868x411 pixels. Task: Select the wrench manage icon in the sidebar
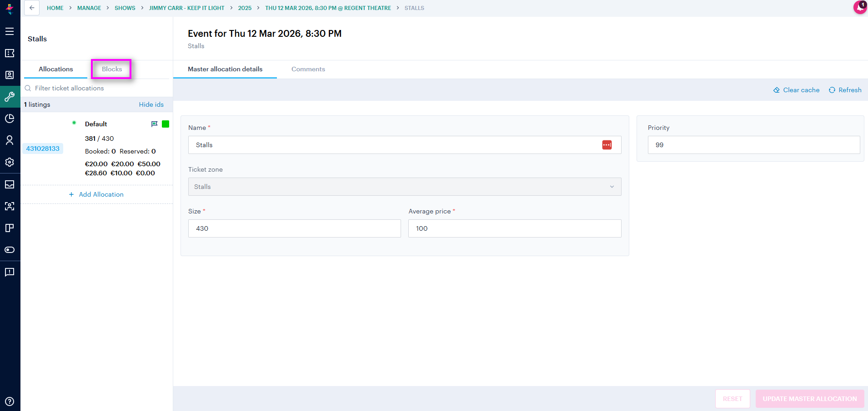pyautogui.click(x=10, y=97)
